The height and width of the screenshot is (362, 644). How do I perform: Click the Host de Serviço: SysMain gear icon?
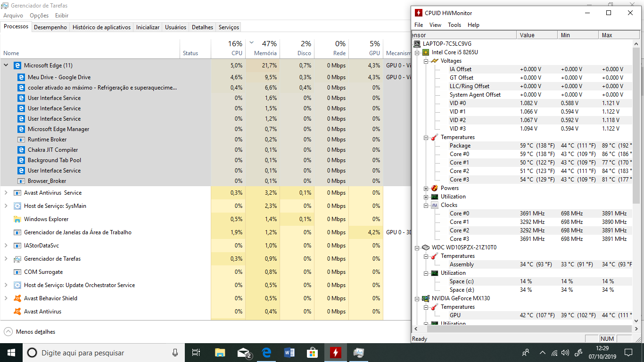click(17, 206)
